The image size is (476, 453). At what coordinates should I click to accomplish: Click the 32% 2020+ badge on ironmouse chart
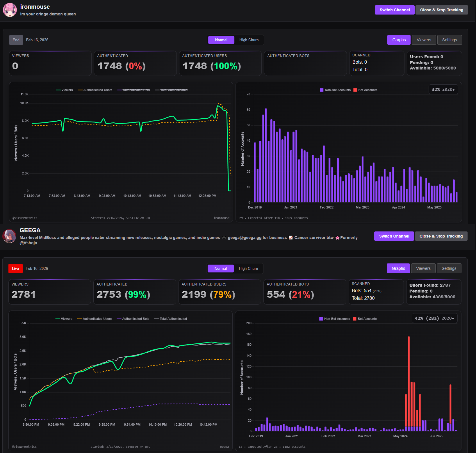[443, 89]
